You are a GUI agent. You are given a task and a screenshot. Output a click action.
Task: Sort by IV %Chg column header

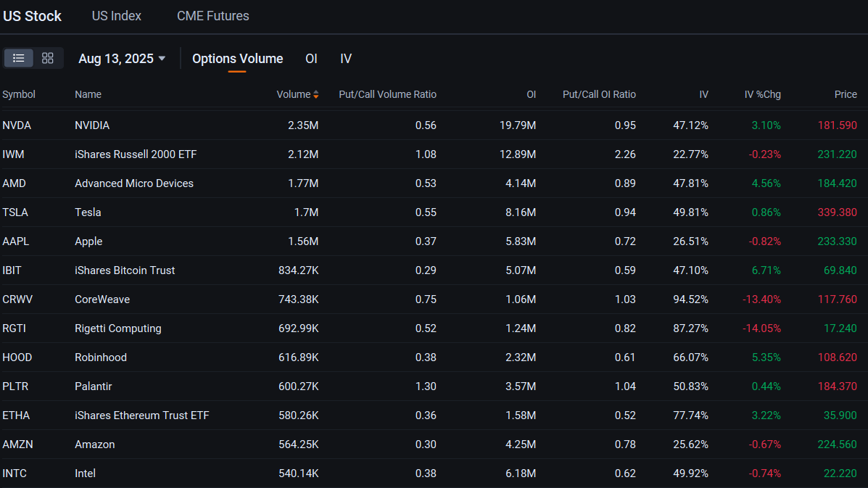[762, 94]
